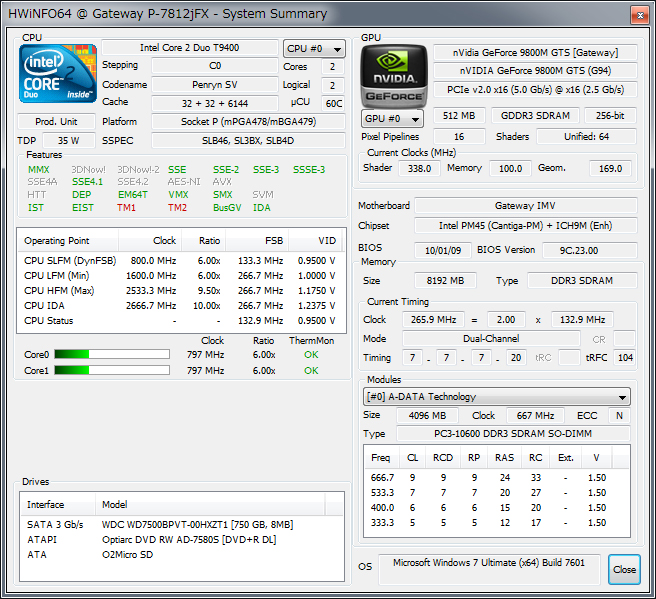The image size is (656, 599).
Task: Click the SSE4.1 feature label
Action: point(87,182)
